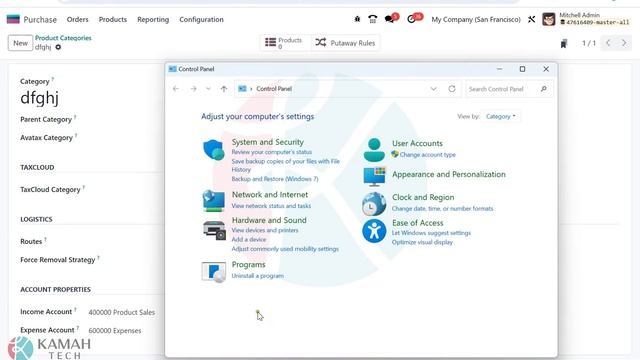The width and height of the screenshot is (640, 360).
Task: Open the User Accounts person icon
Action: (x=374, y=149)
